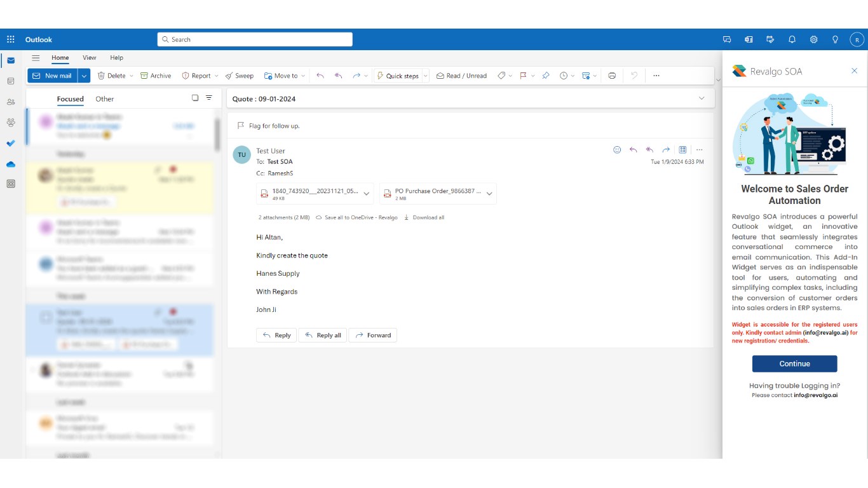Viewport: 868px width, 488px height.
Task: Toggle Read / Unread status
Action: tap(461, 76)
